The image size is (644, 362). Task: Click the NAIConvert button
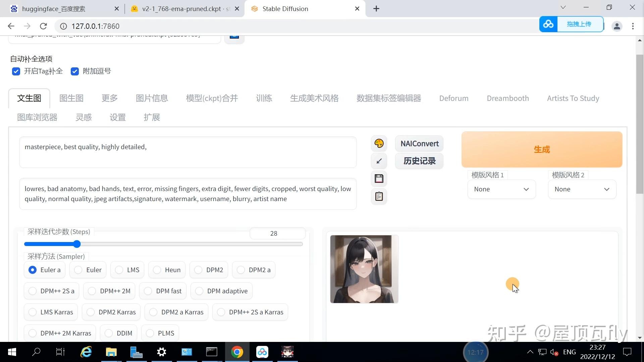(x=419, y=143)
